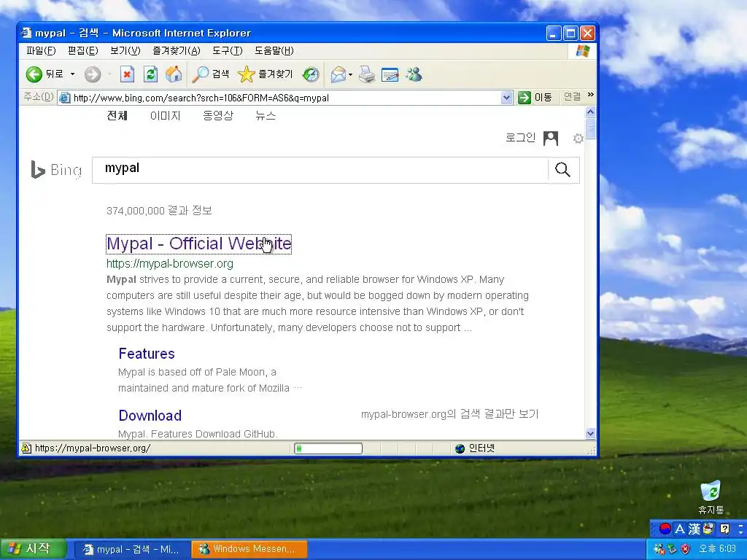The height and width of the screenshot is (560, 747).
Task: Click the page scrollbar down arrow
Action: tap(590, 433)
